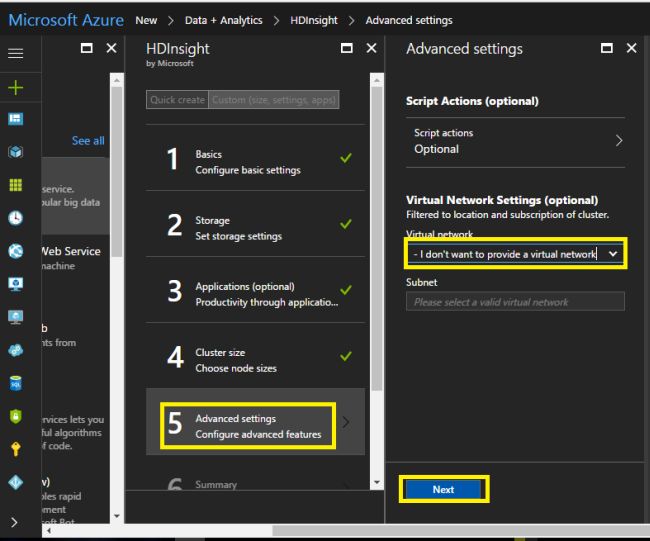The width and height of the screenshot is (650, 541).
Task: Click the HDInsight blade scrollbar up arrow
Action: pyautogui.click(x=376, y=79)
